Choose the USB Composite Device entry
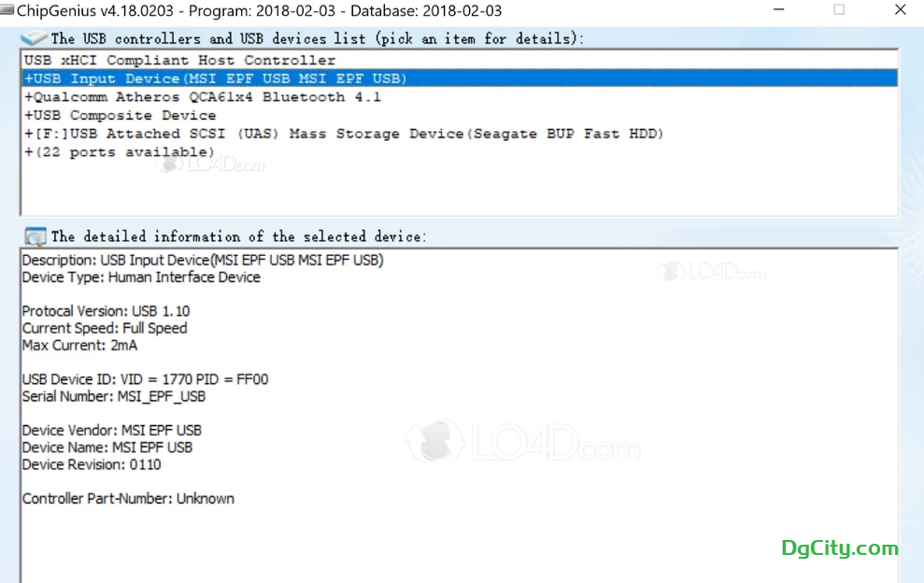 pyautogui.click(x=121, y=116)
